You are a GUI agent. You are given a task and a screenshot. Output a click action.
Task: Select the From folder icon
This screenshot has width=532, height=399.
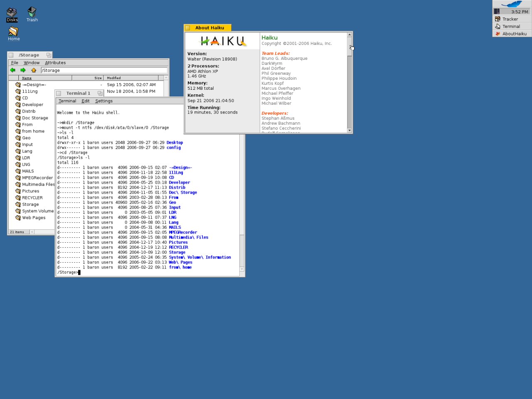[18, 125]
